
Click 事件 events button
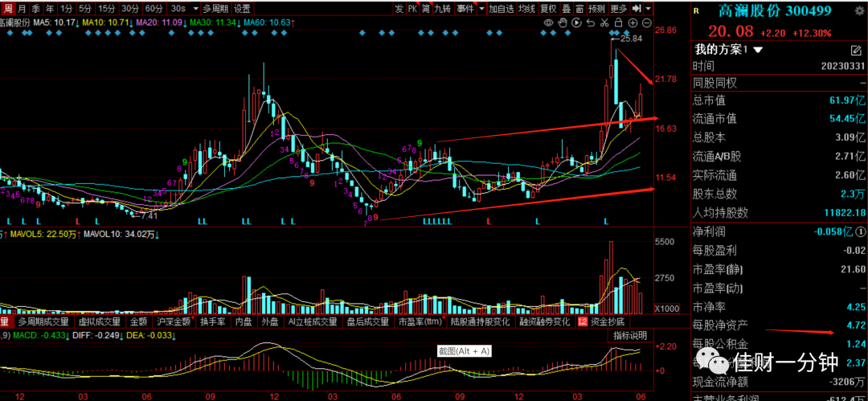tap(465, 8)
